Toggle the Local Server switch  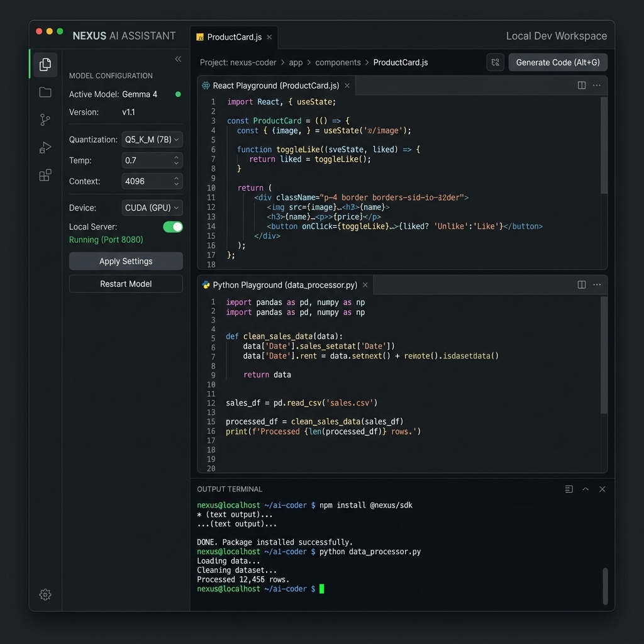click(173, 226)
